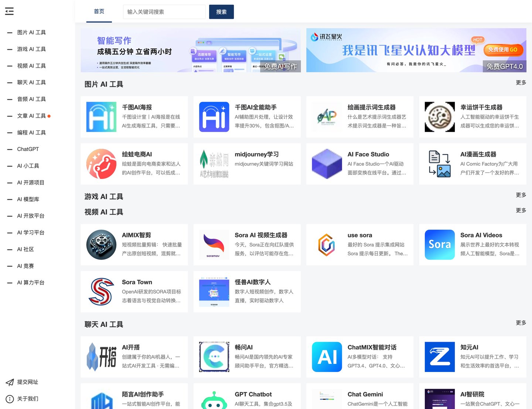532x409 pixels.
Task: Click the AI漫画生成器 document-image icon
Action: point(440,164)
